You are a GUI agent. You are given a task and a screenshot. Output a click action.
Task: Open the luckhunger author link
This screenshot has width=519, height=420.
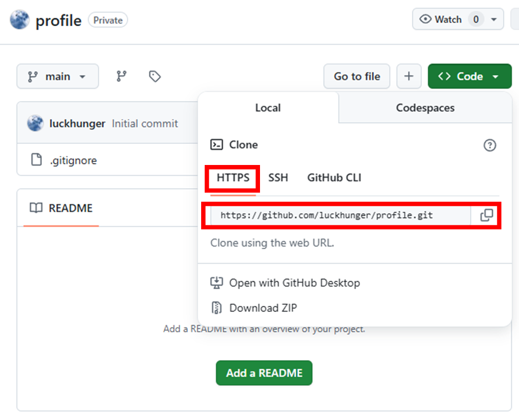click(x=77, y=124)
